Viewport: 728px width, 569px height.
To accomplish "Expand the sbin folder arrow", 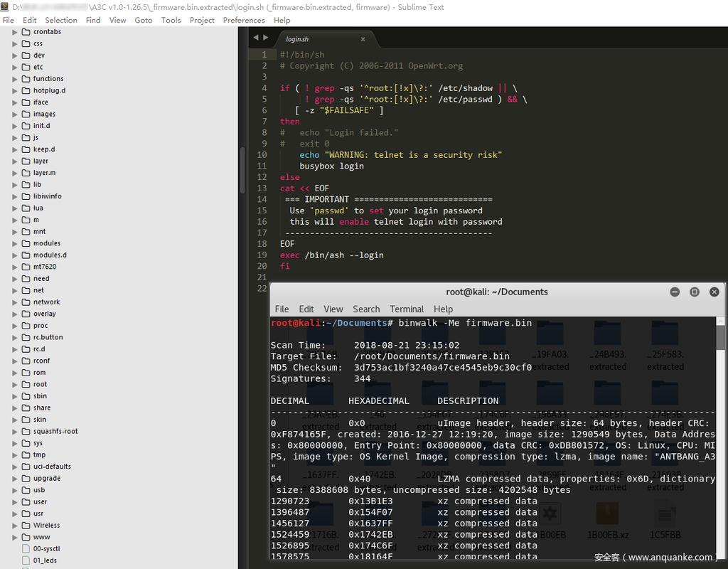I will tap(15, 396).
